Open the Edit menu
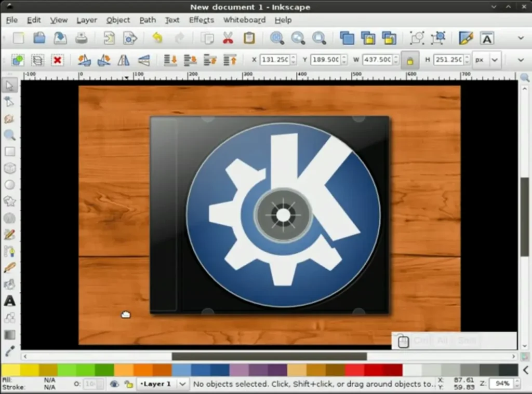 tap(34, 20)
